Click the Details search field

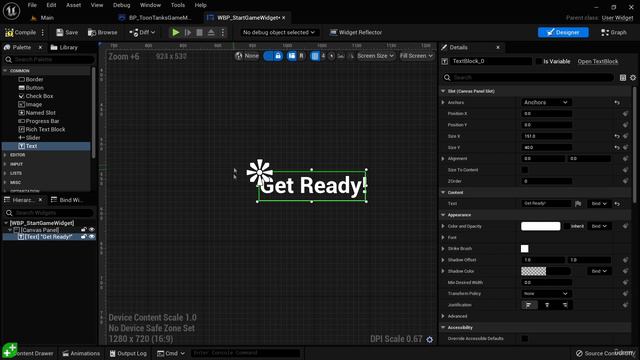click(x=528, y=78)
